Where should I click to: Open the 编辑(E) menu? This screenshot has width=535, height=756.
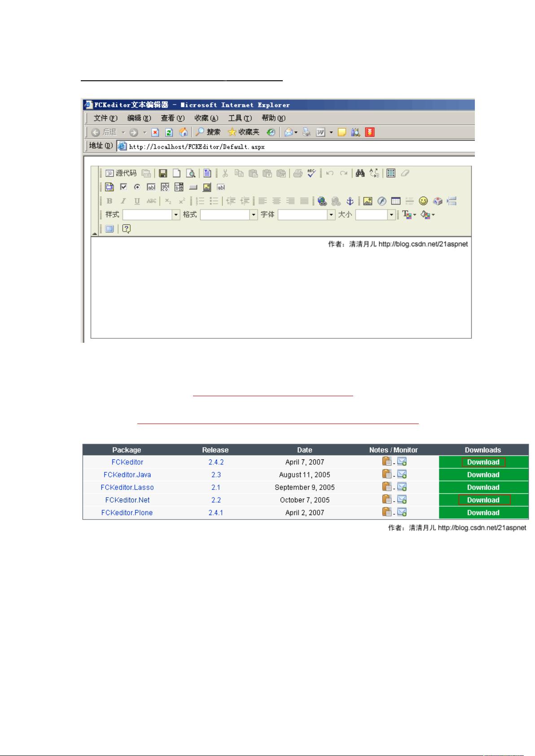pos(139,118)
